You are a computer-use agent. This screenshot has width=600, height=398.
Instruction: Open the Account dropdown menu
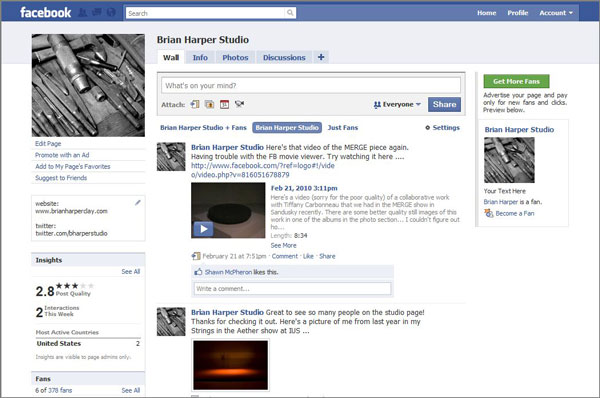(556, 13)
